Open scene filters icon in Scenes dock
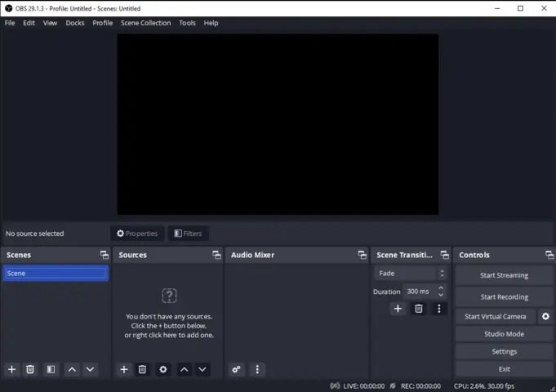The image size is (556, 392). [x=51, y=369]
